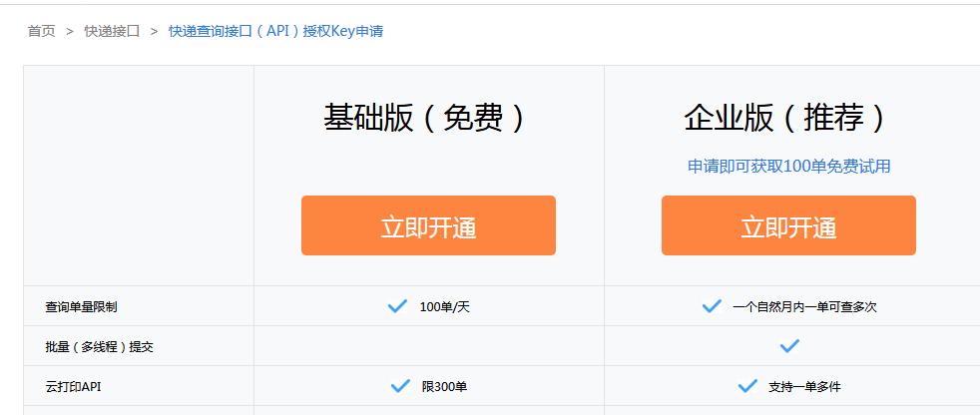Image resolution: width=980 pixels, height=415 pixels.
Task: Select the 云打印API row label
Action: coord(73,386)
